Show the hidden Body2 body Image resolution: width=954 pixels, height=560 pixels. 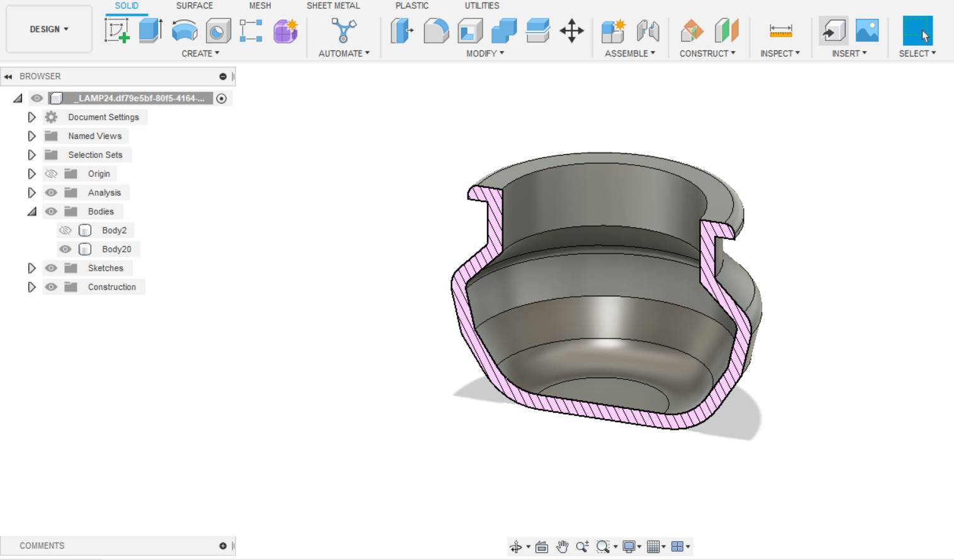tap(65, 230)
